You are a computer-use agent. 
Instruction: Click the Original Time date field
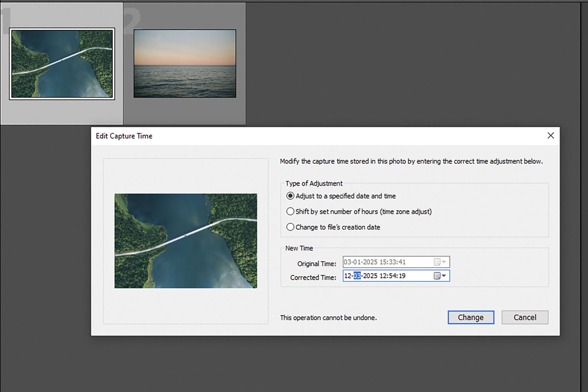click(386, 262)
